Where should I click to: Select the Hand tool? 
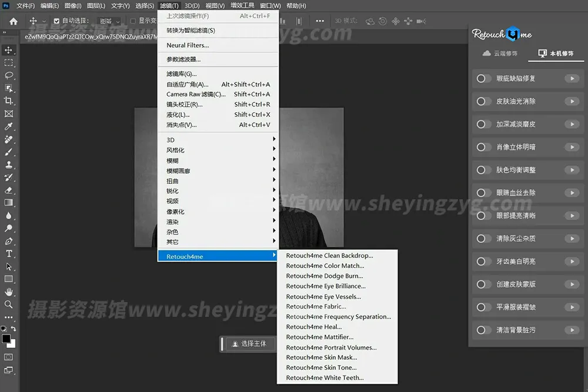pos(9,292)
